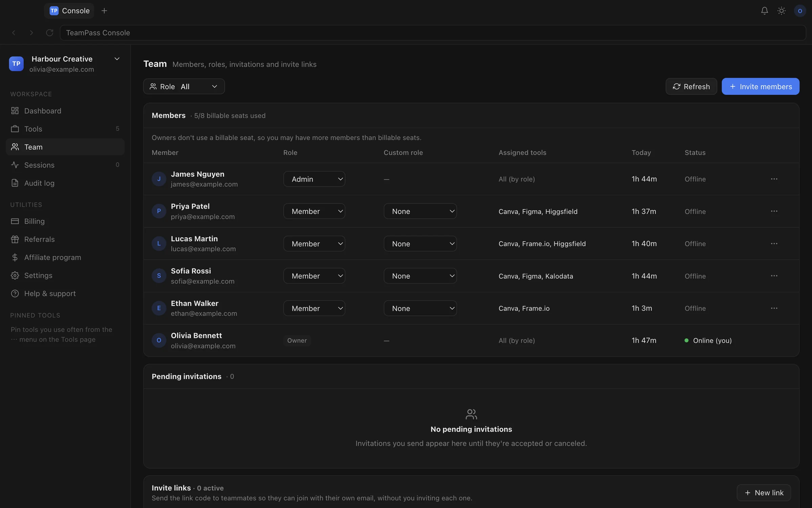Open Tools page in sidebar
Viewport: 812px width, 508px height.
point(65,129)
